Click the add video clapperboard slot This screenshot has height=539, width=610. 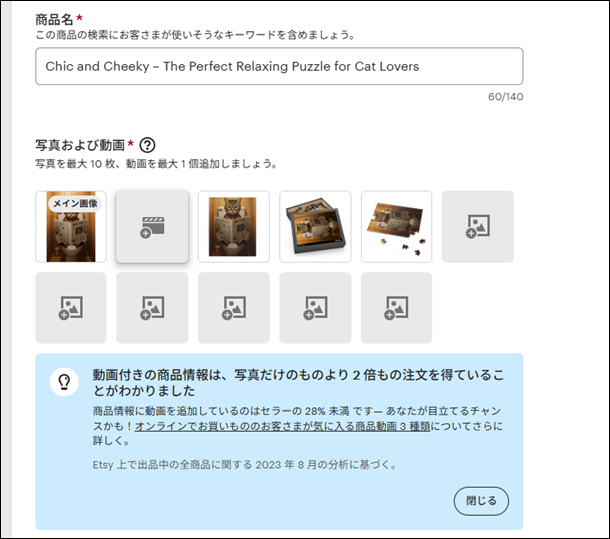pyautogui.click(x=152, y=226)
